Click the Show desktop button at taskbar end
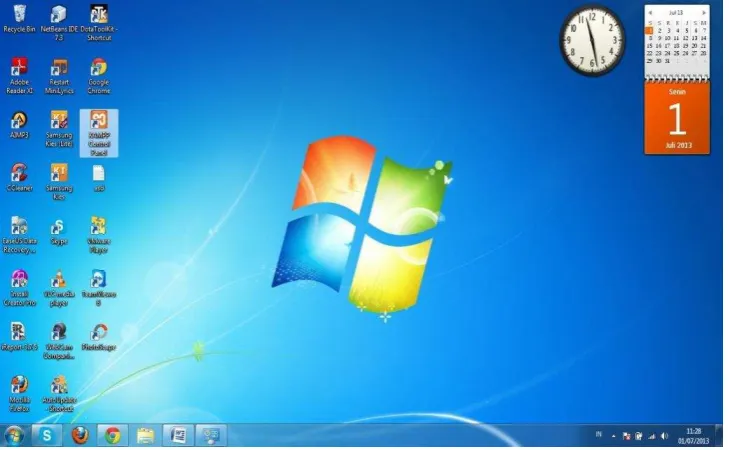Image resolution: width=729 pixels, height=450 pixels. click(719, 436)
